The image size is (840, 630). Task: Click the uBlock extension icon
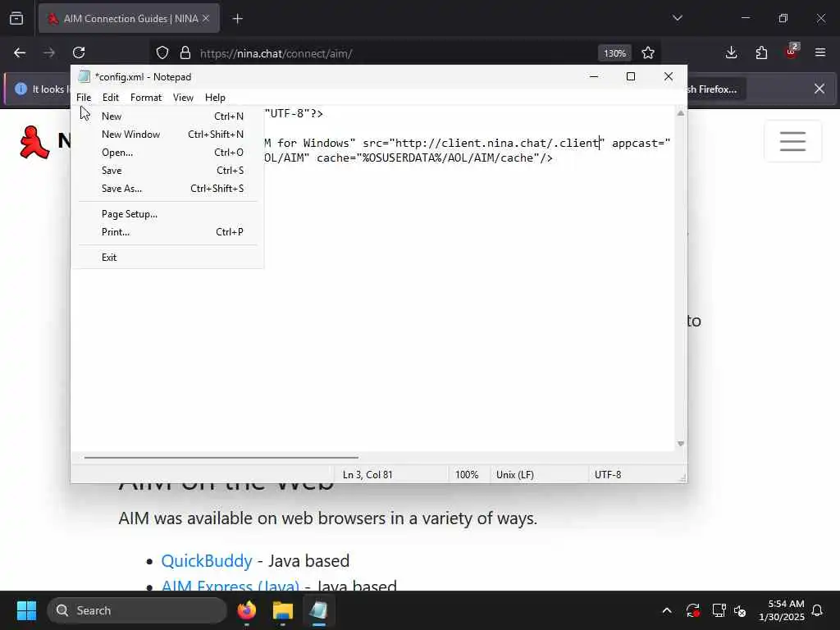[792, 51]
